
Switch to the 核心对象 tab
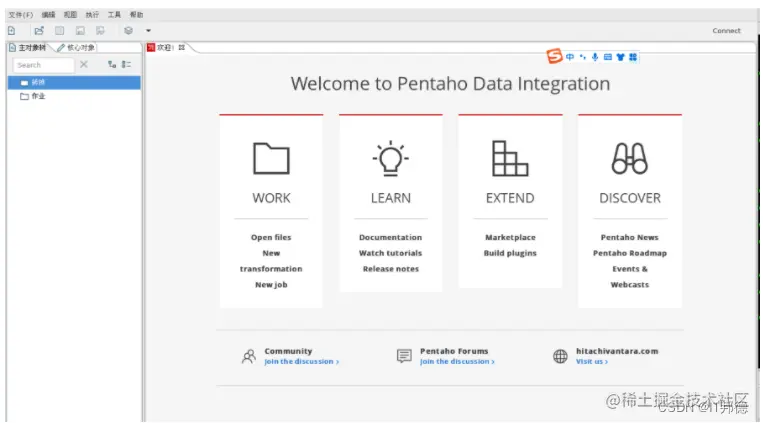click(x=76, y=48)
